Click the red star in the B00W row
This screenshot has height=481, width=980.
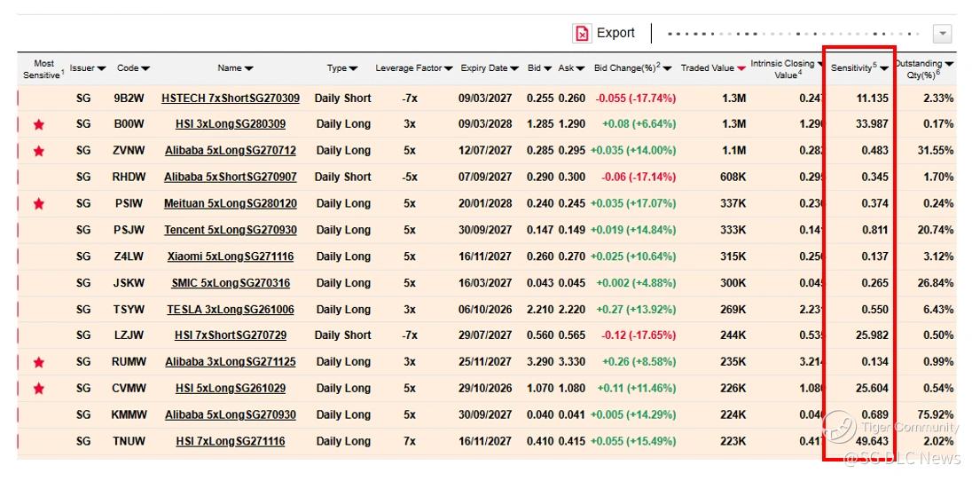click(39, 125)
